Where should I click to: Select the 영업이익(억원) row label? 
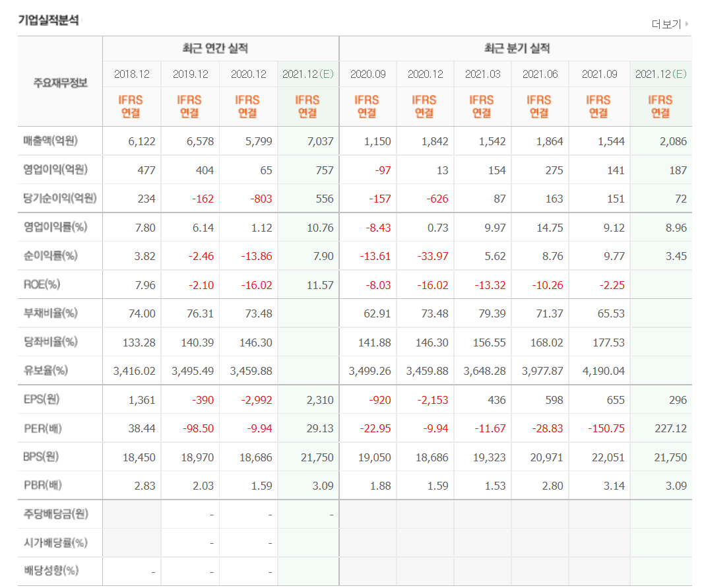click(55, 170)
